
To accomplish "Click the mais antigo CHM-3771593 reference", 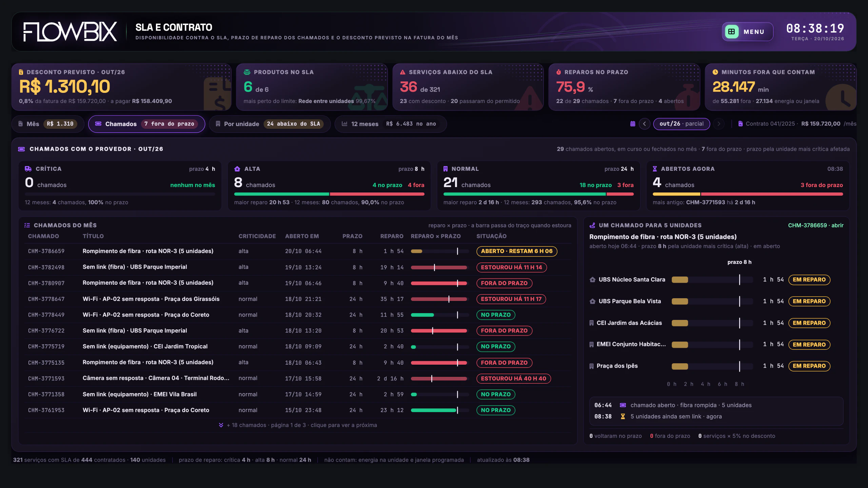I will coord(705,202).
